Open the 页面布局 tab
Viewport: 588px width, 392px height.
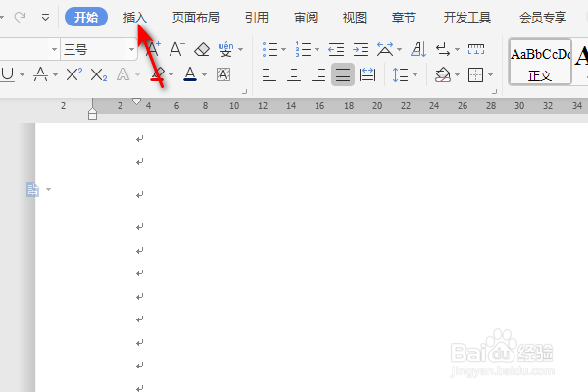(x=195, y=18)
